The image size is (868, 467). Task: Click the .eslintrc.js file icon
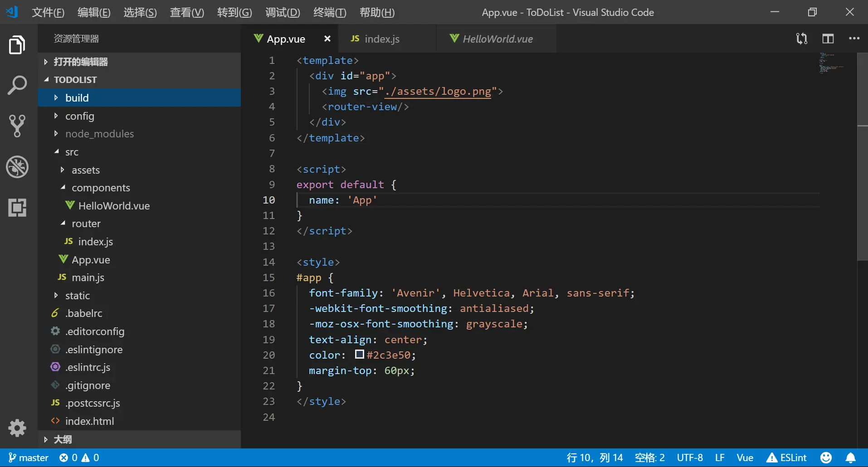(55, 367)
